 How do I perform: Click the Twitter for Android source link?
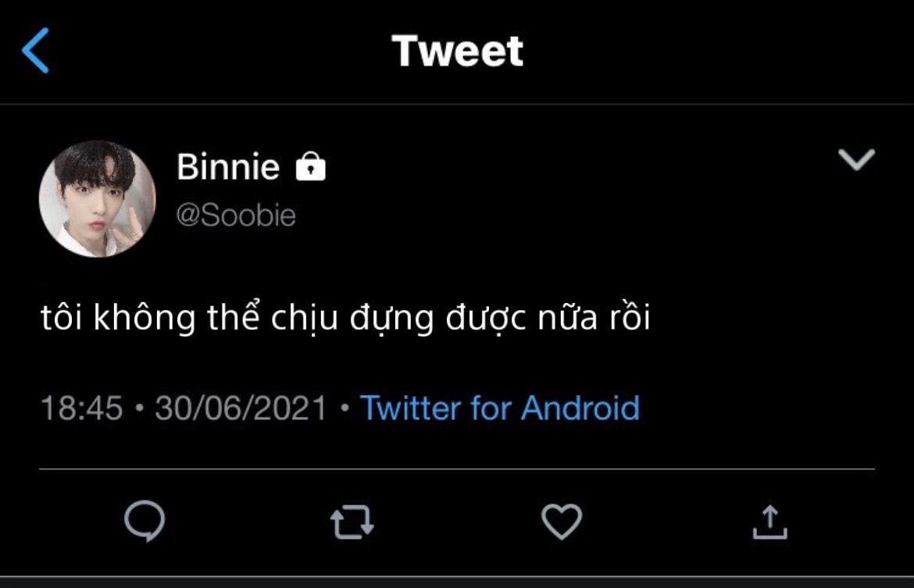[x=499, y=408]
